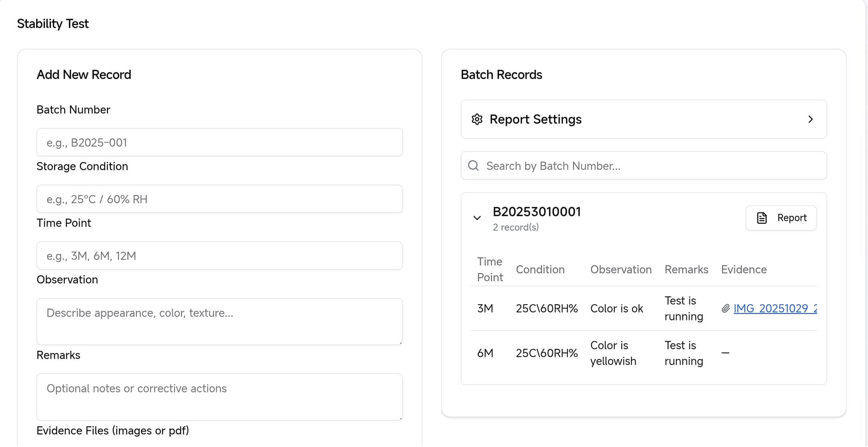Click the Observation text area

coord(219,321)
